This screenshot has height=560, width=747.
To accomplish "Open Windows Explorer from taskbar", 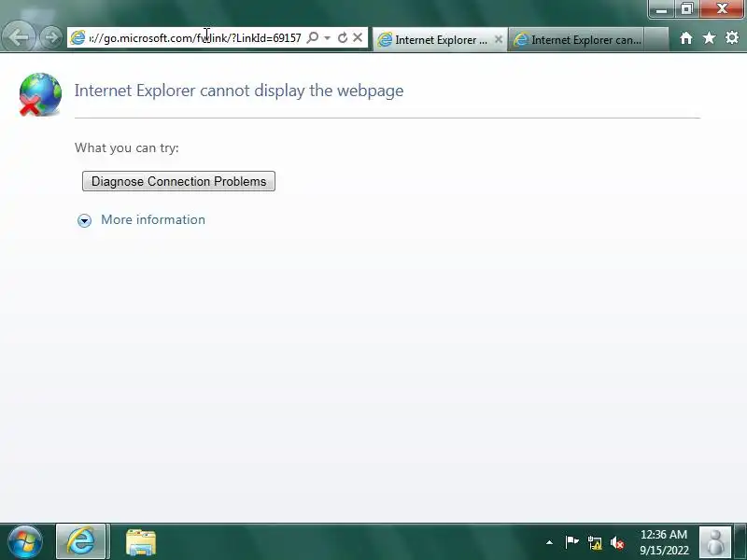I will (x=141, y=542).
